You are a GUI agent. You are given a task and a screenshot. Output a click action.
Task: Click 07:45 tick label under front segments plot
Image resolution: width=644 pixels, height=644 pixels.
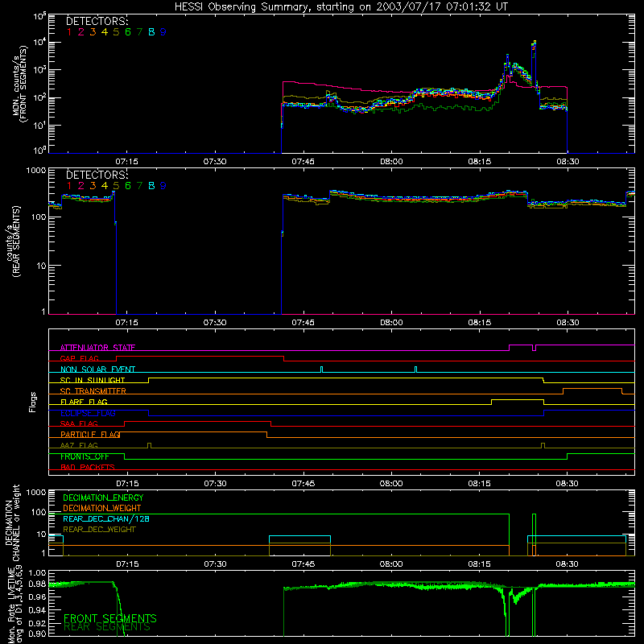tap(303, 162)
